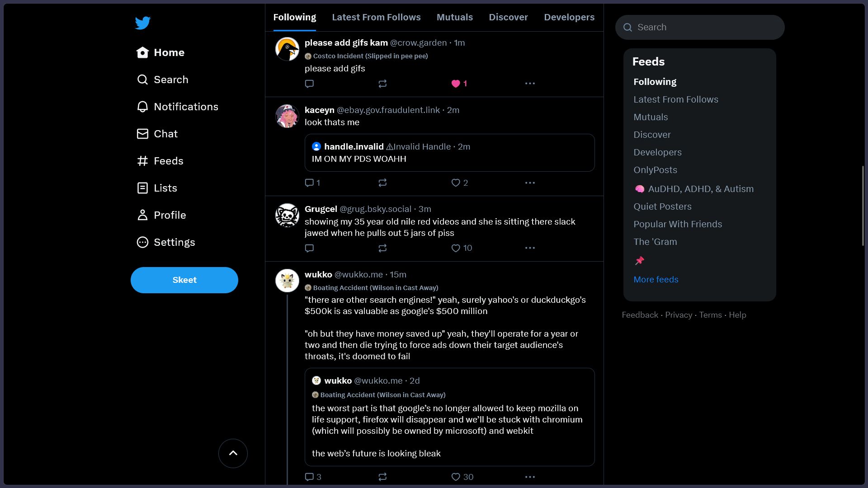Click the heart like icon on first post
This screenshot has width=868, height=488.
click(455, 84)
